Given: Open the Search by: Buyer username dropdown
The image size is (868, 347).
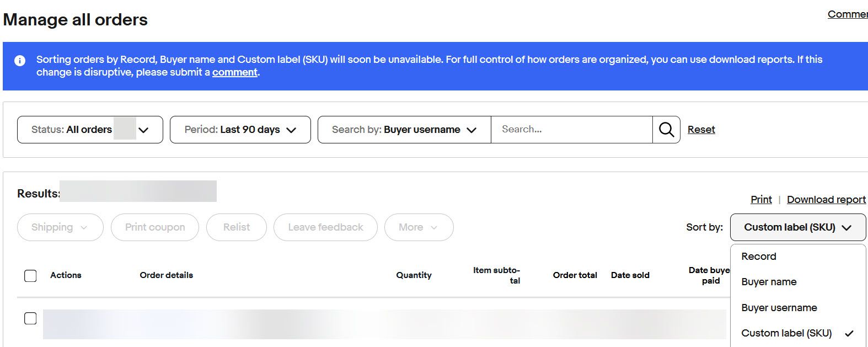Looking at the screenshot, I should coord(404,130).
